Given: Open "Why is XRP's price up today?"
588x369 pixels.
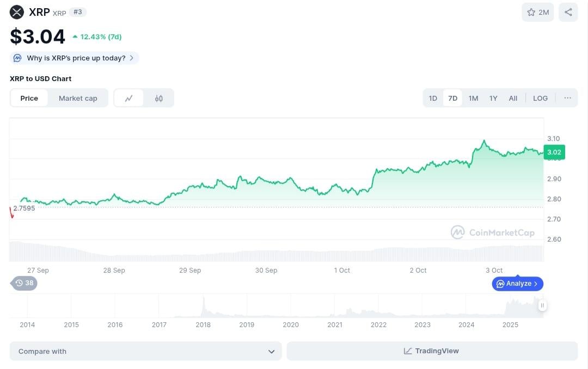Looking at the screenshot, I should coord(75,58).
